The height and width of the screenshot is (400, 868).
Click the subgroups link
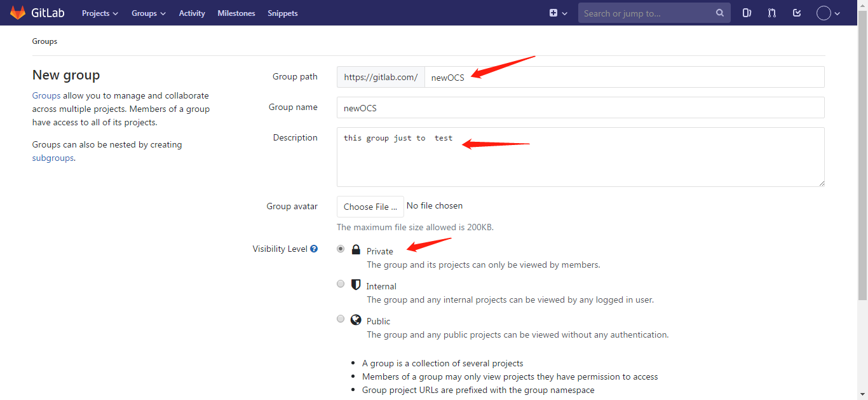[53, 158]
